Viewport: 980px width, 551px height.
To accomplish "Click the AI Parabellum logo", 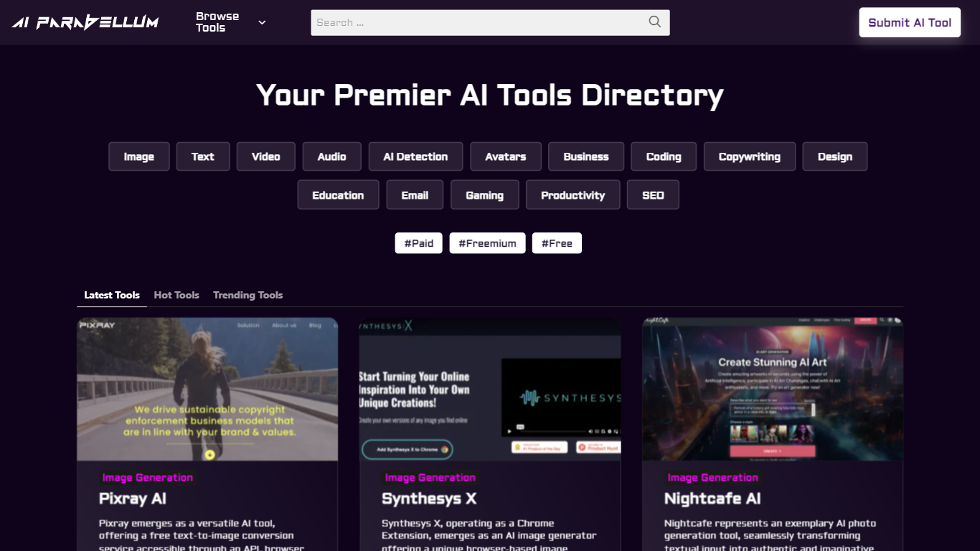I will [x=85, y=22].
